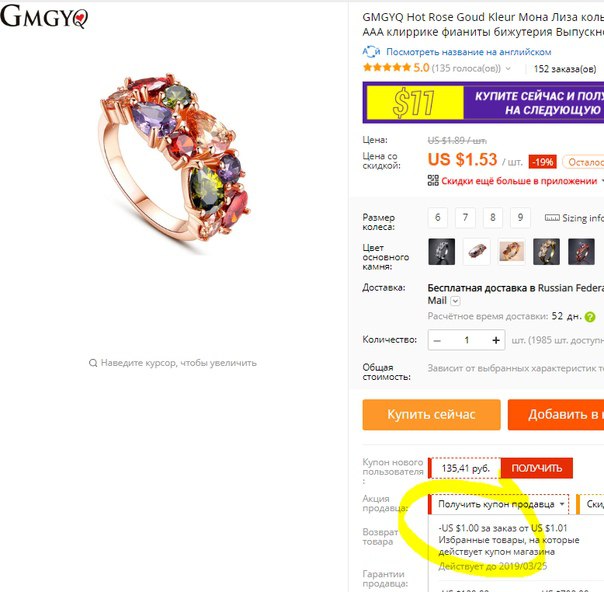The width and height of the screenshot is (604, 592).
Task: Click the Sizing info ruler icon
Action: (x=552, y=218)
